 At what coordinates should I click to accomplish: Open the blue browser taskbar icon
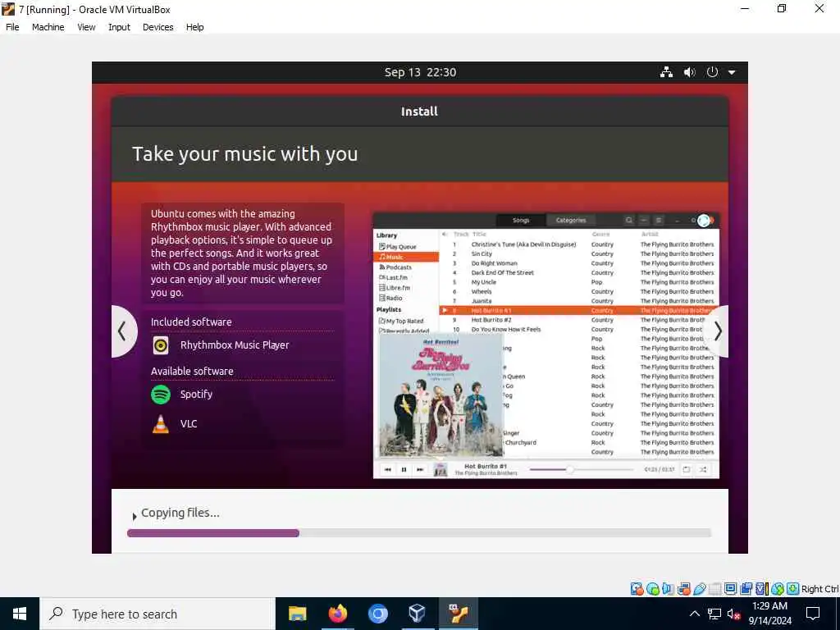[377, 614]
